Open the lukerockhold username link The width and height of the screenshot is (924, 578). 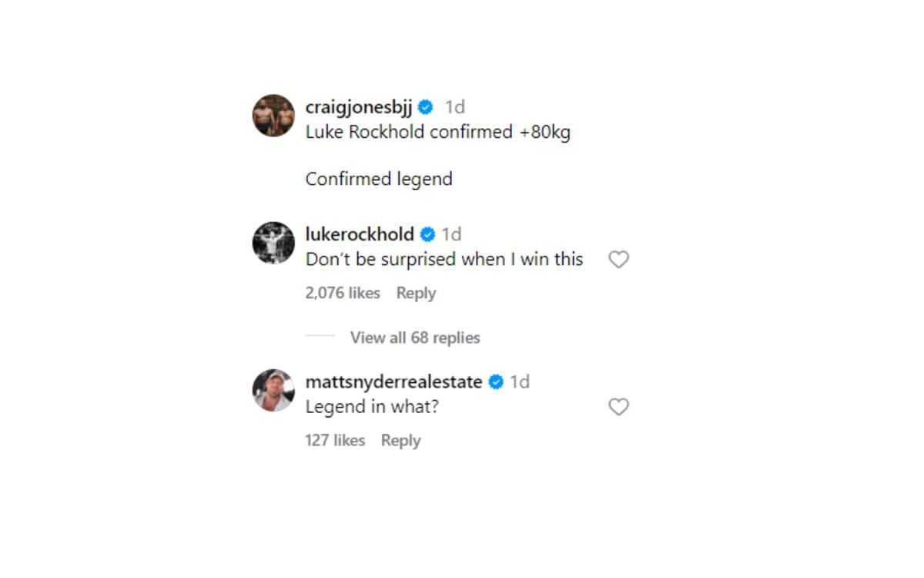[x=360, y=234]
